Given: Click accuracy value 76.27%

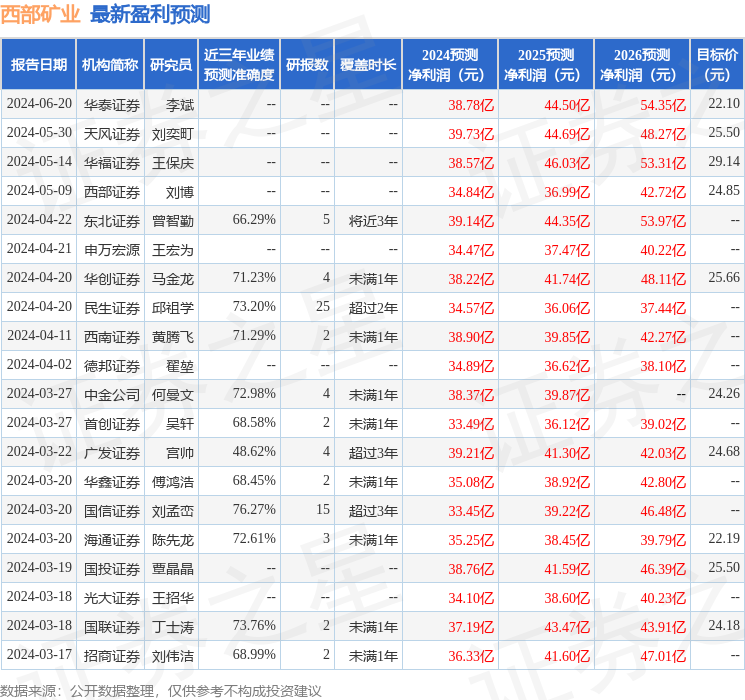Looking at the screenshot, I should coord(254,509).
